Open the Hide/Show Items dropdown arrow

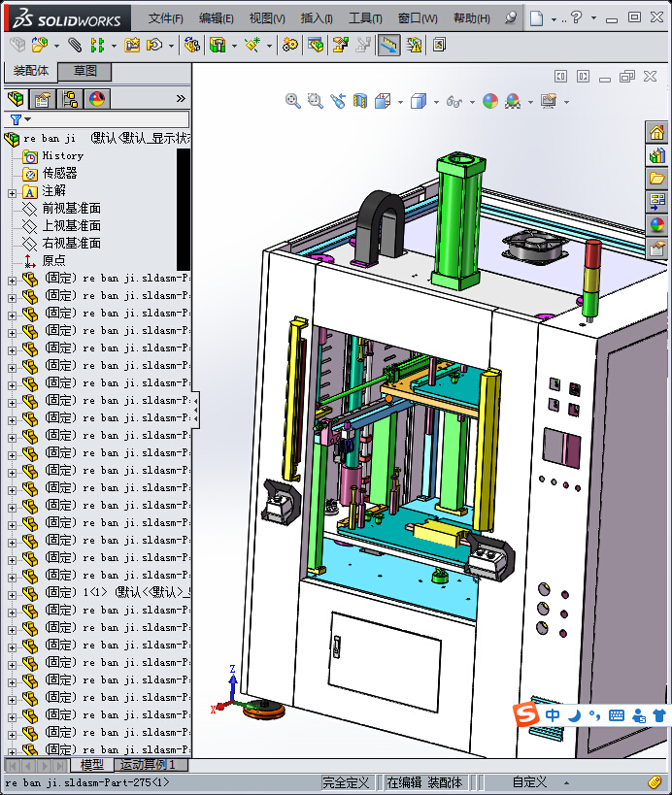tap(472, 103)
